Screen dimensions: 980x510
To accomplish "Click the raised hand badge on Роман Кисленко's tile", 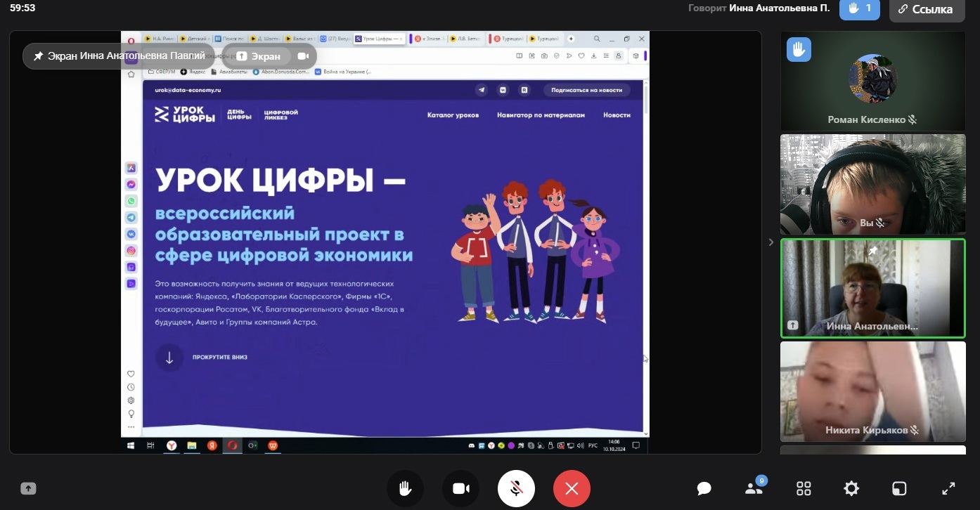I will [x=799, y=50].
